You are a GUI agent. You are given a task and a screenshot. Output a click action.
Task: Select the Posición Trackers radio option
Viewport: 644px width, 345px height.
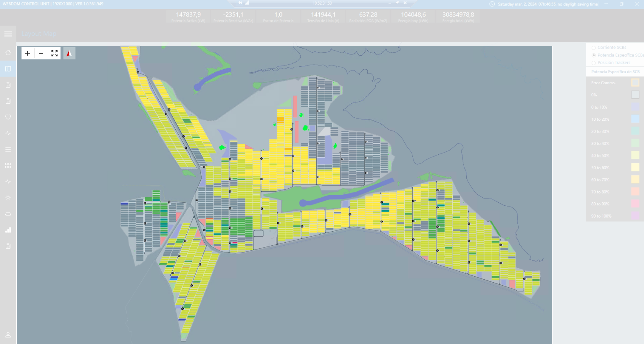coord(594,63)
